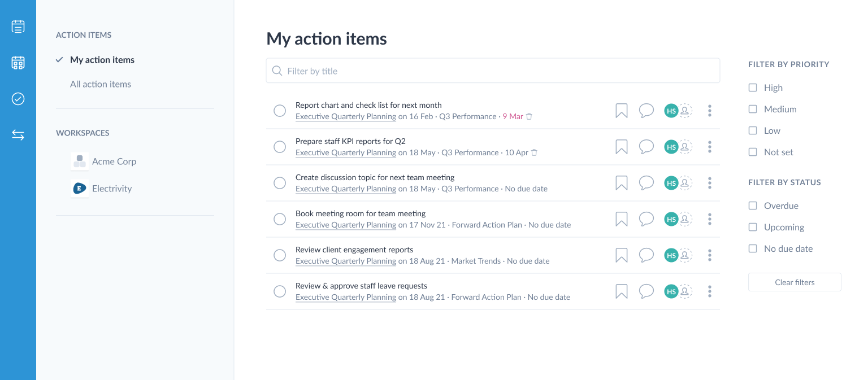Bookmark 'Create discussion topic for next team meeting'
The image size is (868, 380).
[622, 183]
